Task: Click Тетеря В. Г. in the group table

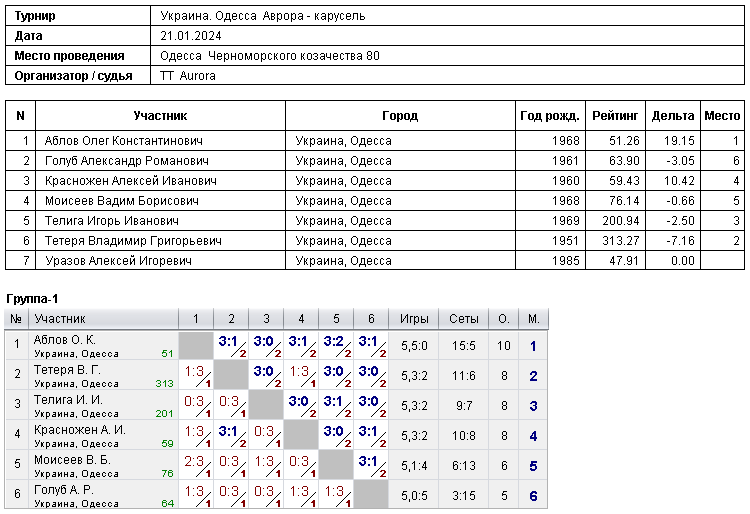Action: (67, 370)
